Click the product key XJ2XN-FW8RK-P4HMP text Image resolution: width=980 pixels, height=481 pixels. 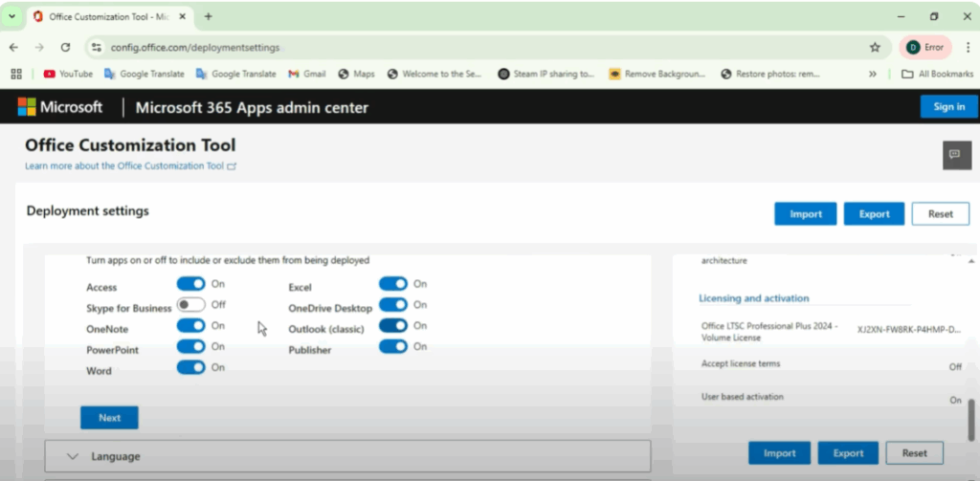pyautogui.click(x=909, y=329)
